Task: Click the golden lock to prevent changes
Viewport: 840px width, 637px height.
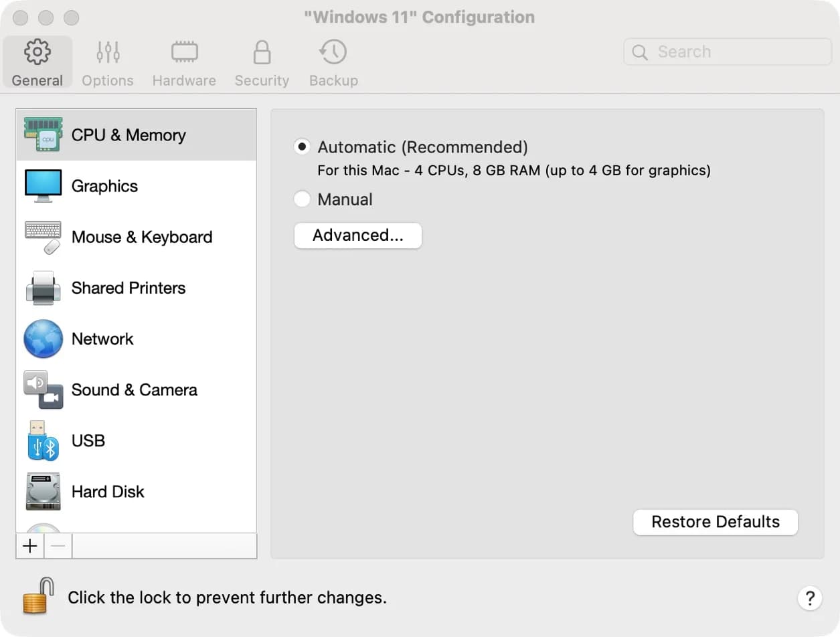Action: click(37, 596)
